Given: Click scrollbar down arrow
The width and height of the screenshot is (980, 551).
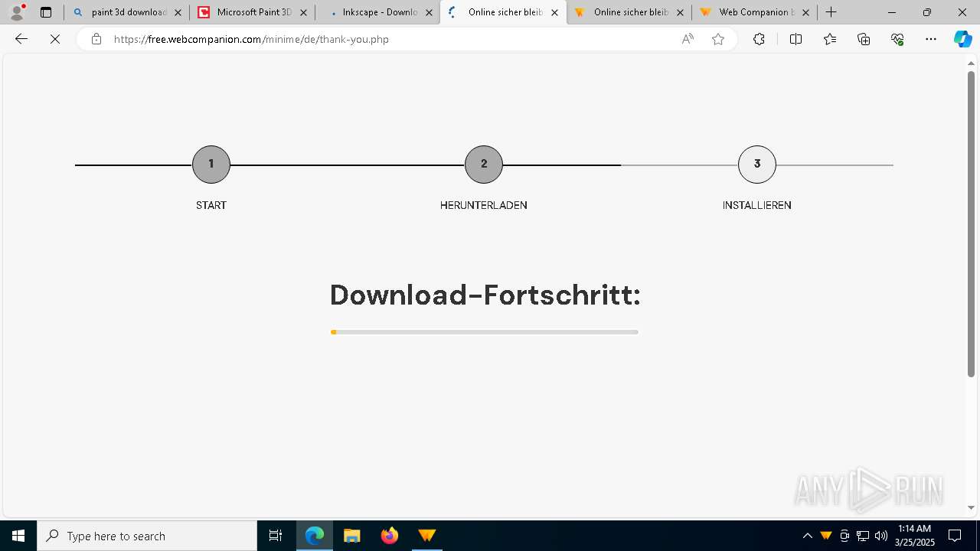Looking at the screenshot, I should tap(972, 507).
